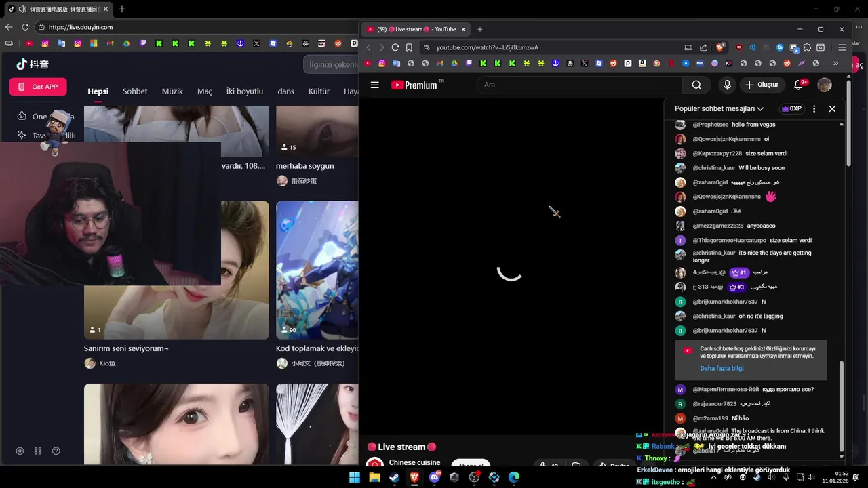Open Twitch bookmark in the YouTube window
868x488 pixels.
coord(468,63)
